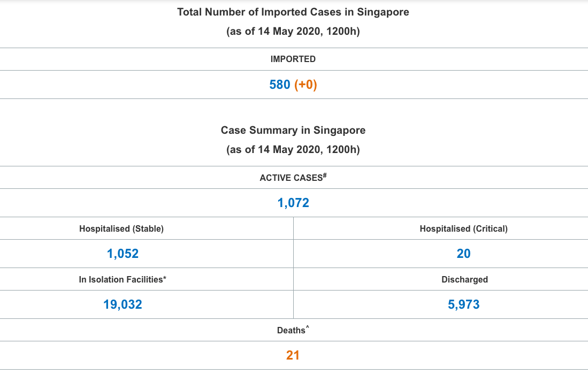
Task: Click the stable hospitalised value 1,052
Action: 123,254
